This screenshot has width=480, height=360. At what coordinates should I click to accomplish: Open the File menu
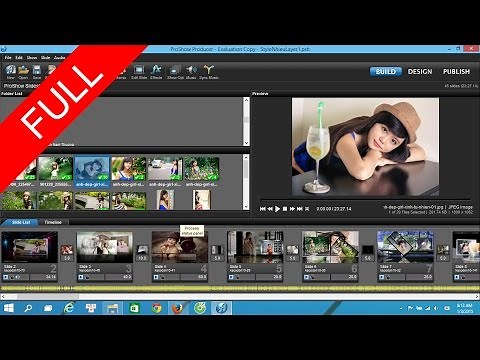8,58
